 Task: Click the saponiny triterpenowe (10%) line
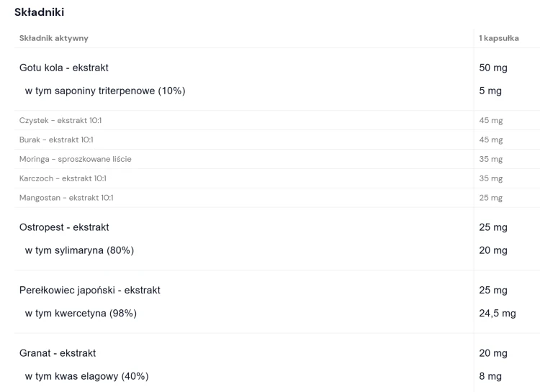(105, 91)
